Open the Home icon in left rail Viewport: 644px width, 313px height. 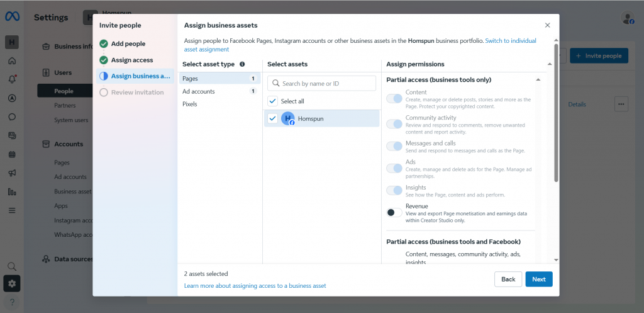12,61
